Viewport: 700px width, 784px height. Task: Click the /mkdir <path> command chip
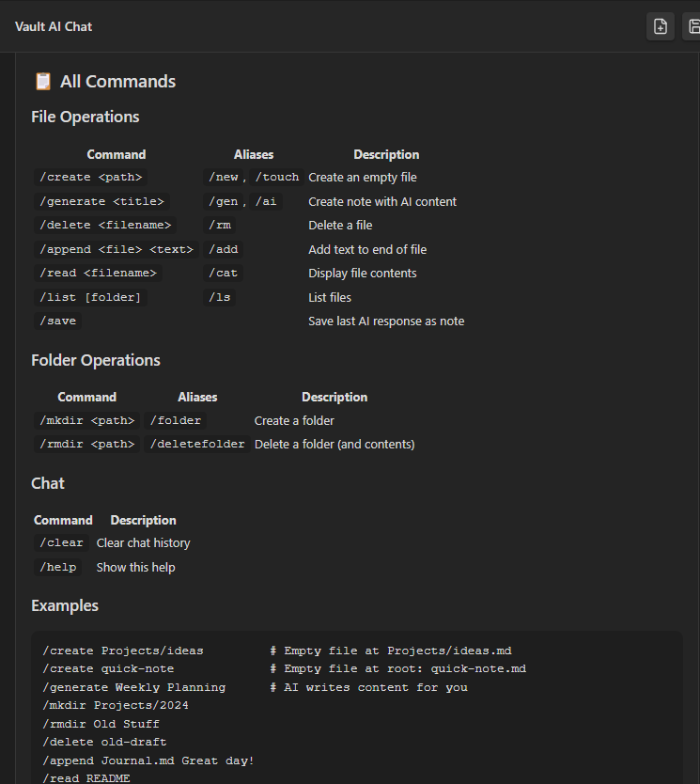pos(86,420)
